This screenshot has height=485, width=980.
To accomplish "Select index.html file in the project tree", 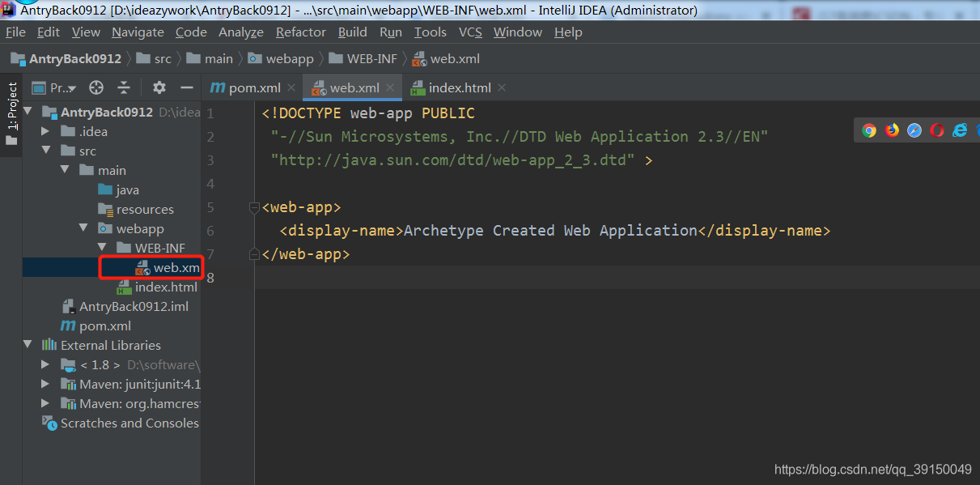I will [x=157, y=287].
